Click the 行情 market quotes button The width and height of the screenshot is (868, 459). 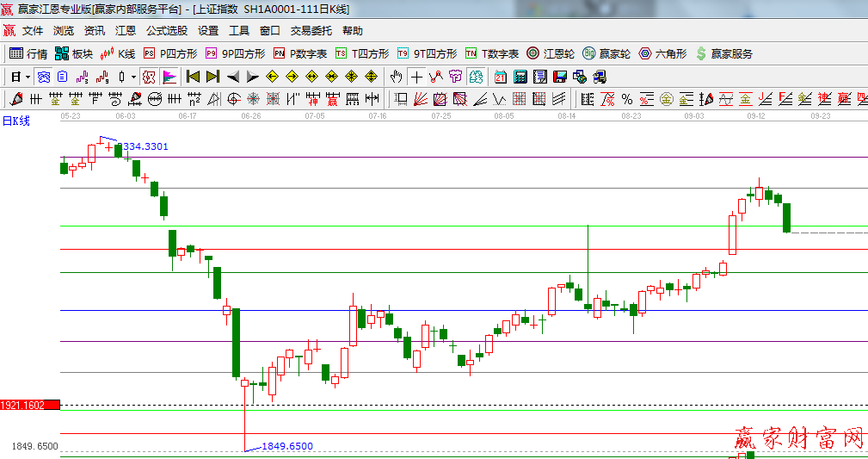click(x=28, y=53)
